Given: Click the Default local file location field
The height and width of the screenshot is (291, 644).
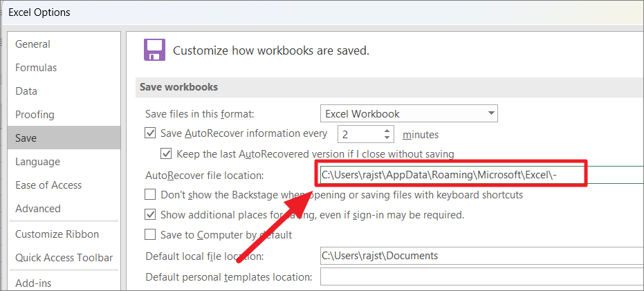Looking at the screenshot, I should pos(481,256).
